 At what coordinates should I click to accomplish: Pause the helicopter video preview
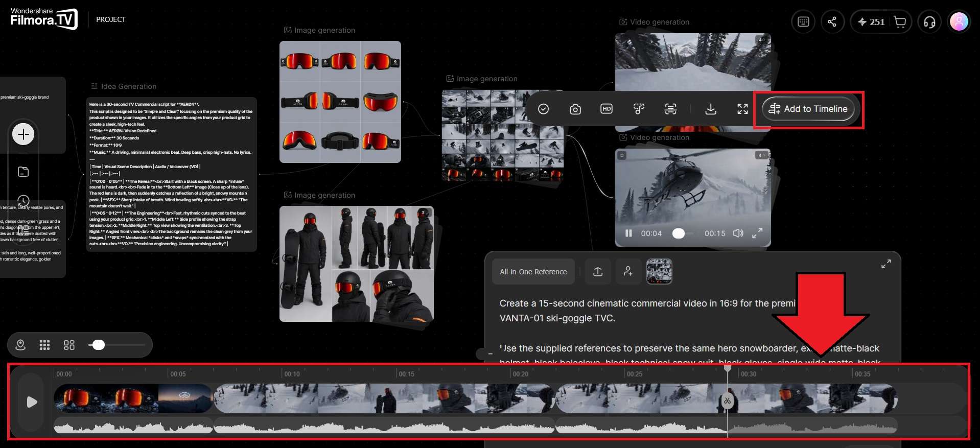click(628, 233)
